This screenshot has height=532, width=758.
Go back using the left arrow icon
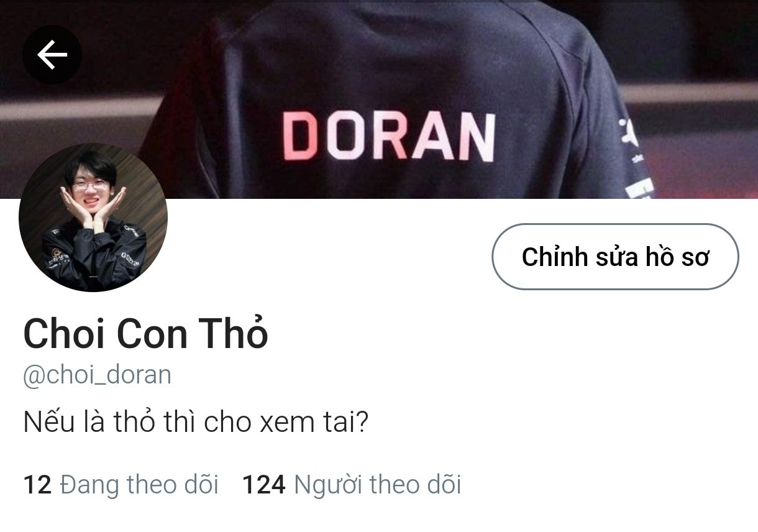[x=52, y=55]
